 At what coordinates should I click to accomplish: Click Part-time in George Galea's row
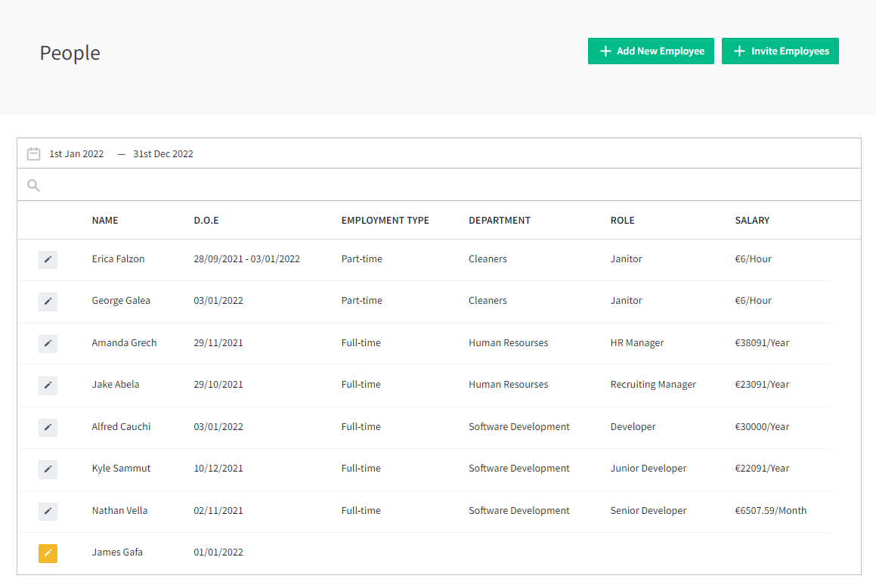click(x=361, y=300)
